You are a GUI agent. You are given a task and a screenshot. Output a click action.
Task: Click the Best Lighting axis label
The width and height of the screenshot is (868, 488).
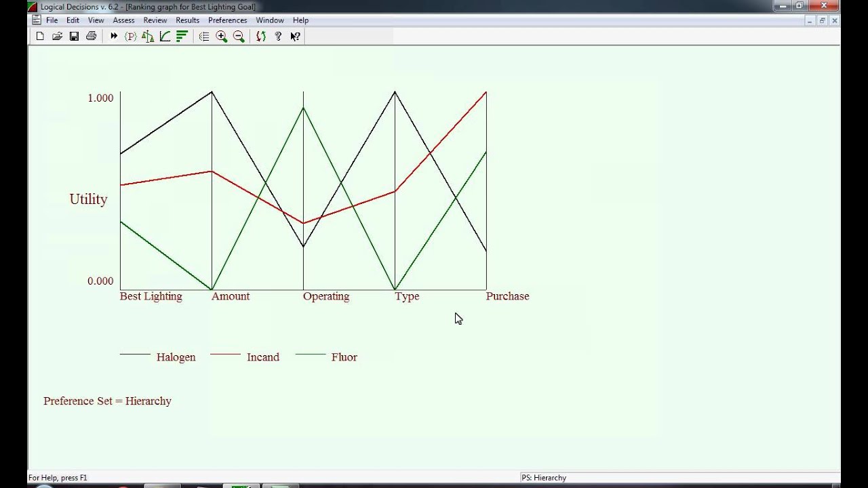click(x=151, y=296)
